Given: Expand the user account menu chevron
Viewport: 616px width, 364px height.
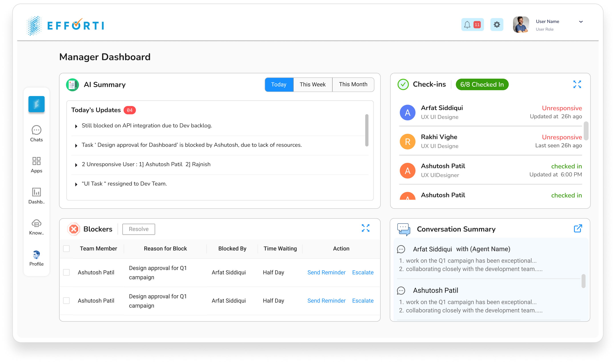Looking at the screenshot, I should pyautogui.click(x=581, y=22).
